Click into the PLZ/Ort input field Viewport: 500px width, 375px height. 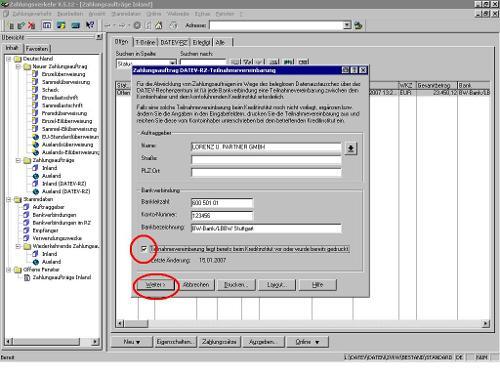point(266,172)
